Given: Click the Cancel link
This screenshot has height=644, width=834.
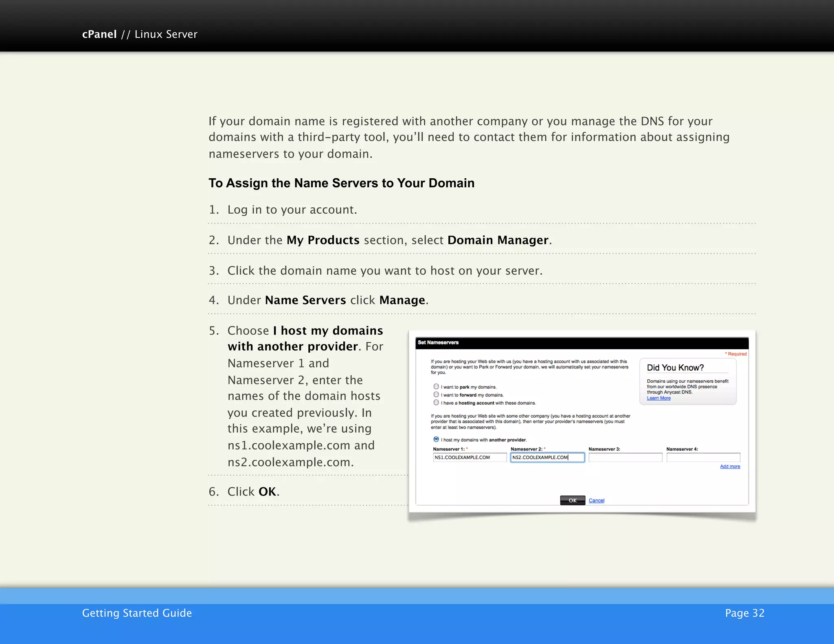Looking at the screenshot, I should point(597,501).
